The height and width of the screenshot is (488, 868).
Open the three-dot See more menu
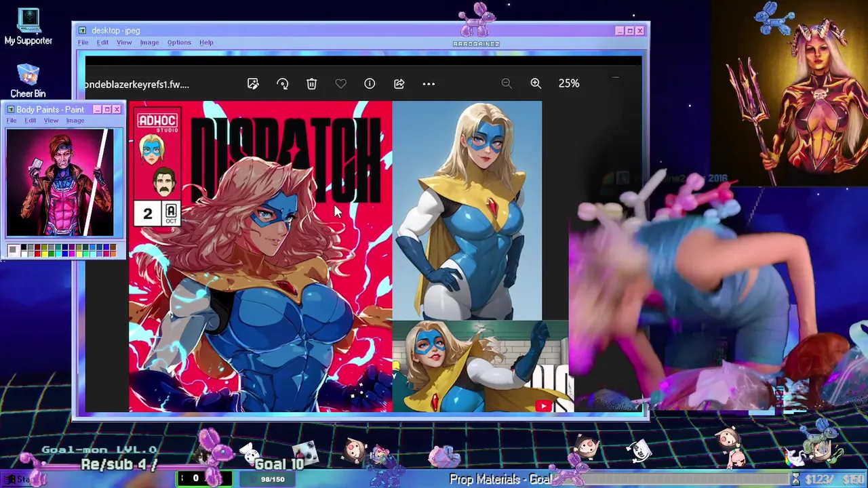coord(429,83)
